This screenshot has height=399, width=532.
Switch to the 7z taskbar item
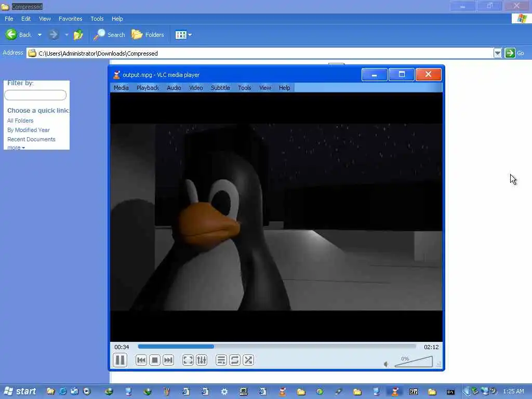[x=414, y=392]
